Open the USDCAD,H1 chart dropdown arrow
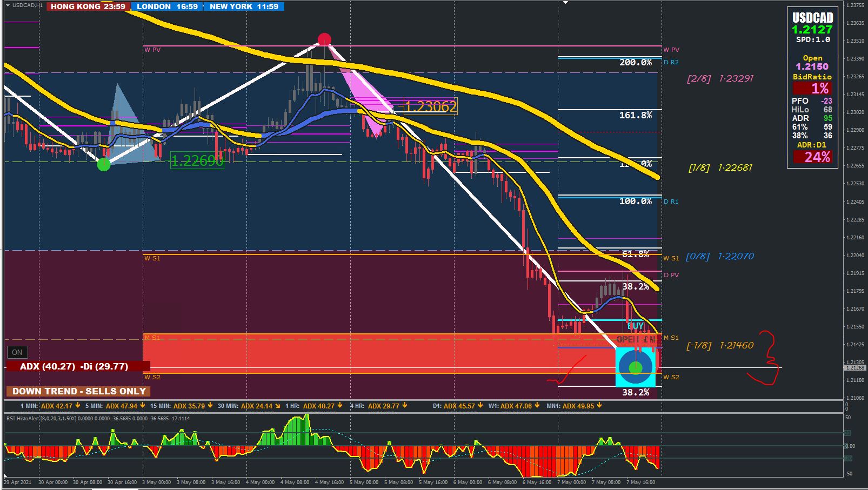 (8, 5)
